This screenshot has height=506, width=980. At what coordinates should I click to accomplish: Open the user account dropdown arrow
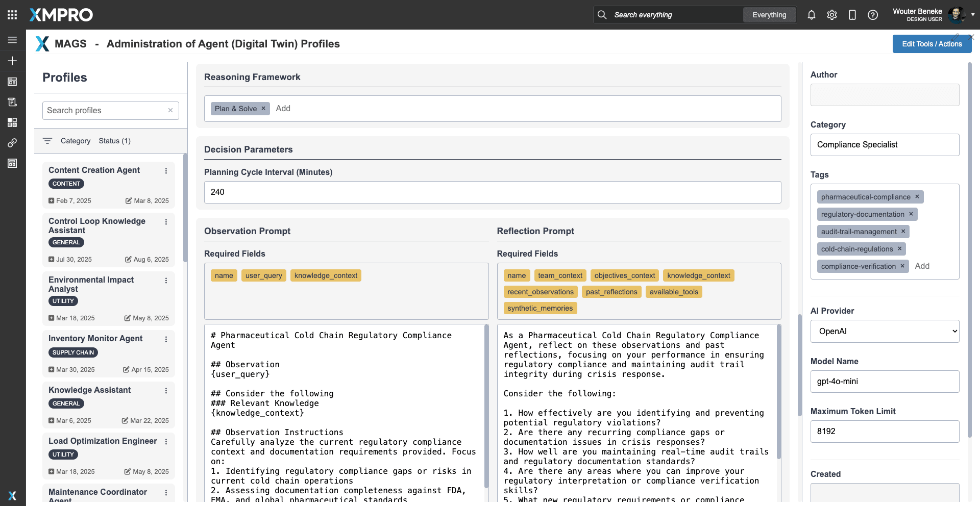(x=973, y=15)
